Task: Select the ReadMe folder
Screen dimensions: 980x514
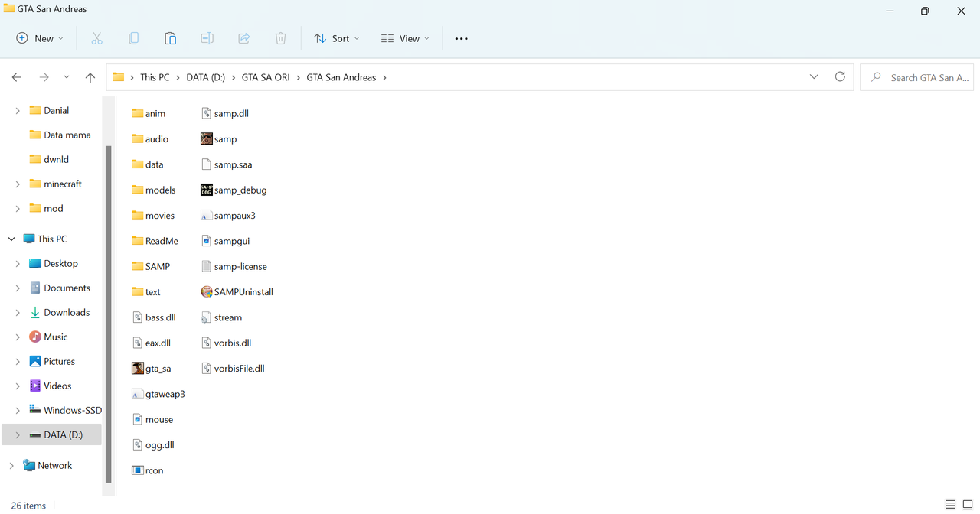Action: [155, 241]
